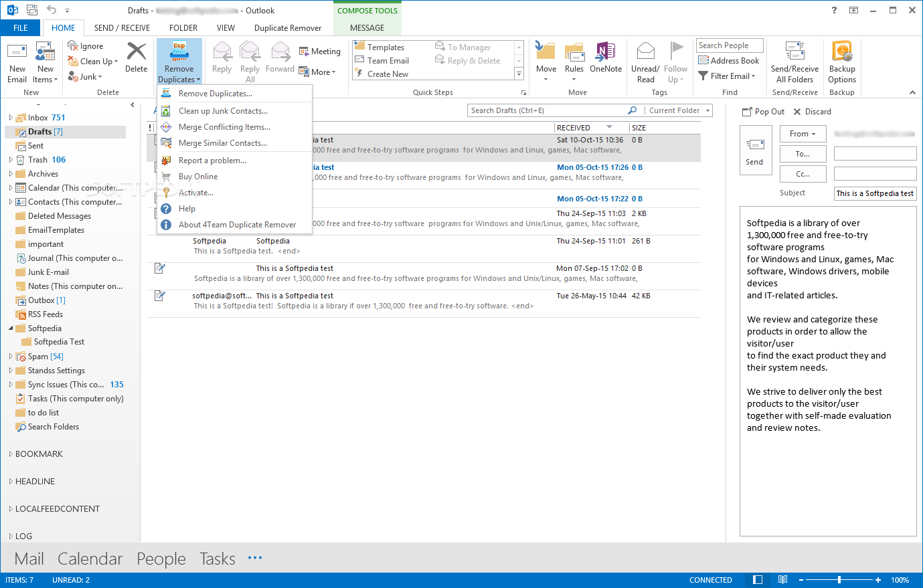Click the Search Drafts field

[x=548, y=110]
